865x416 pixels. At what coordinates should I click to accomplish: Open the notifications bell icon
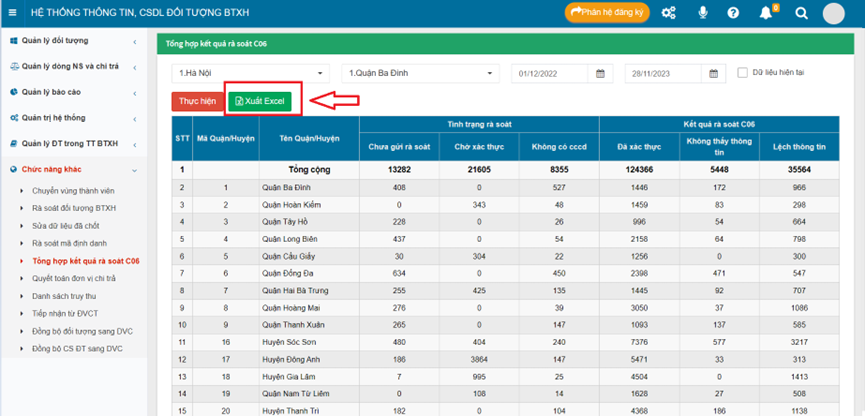pos(766,13)
